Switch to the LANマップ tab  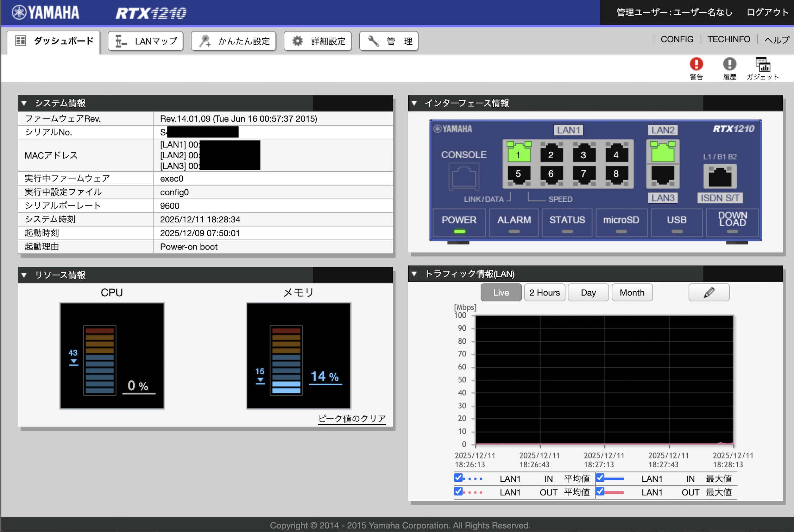coord(146,41)
